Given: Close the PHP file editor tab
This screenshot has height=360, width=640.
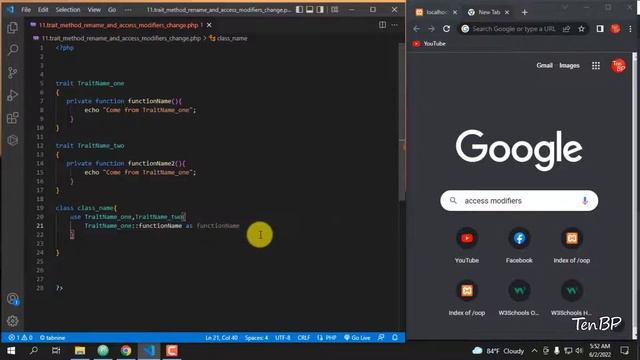Looking at the screenshot, I should coord(209,25).
